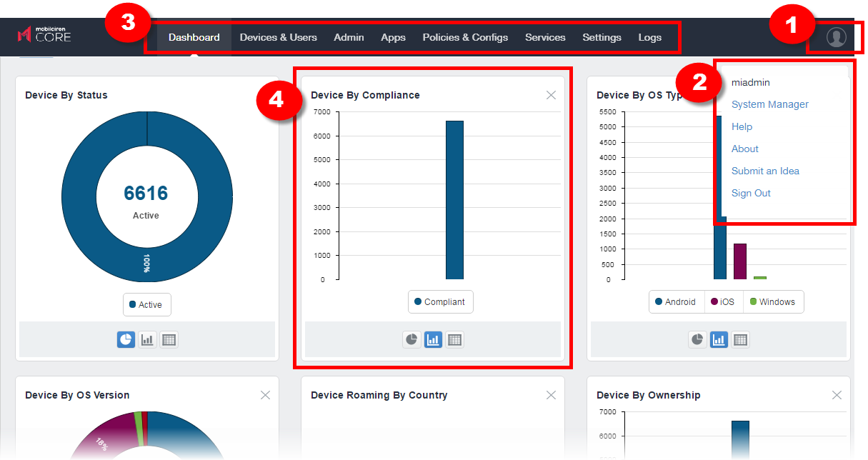Close the Device By Compliance widget

(x=551, y=95)
